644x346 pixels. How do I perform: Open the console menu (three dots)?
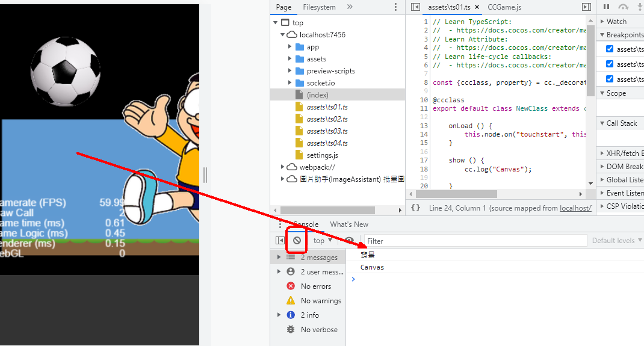pos(280,224)
